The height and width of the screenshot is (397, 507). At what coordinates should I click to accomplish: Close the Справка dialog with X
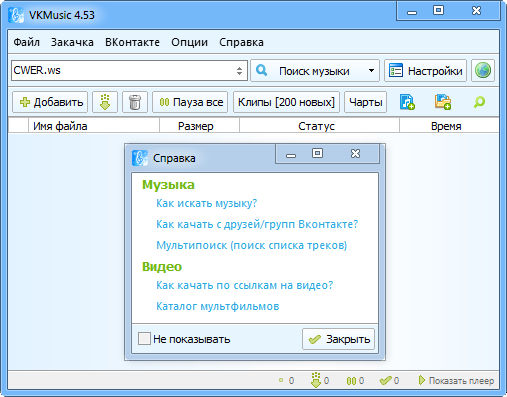click(x=355, y=154)
